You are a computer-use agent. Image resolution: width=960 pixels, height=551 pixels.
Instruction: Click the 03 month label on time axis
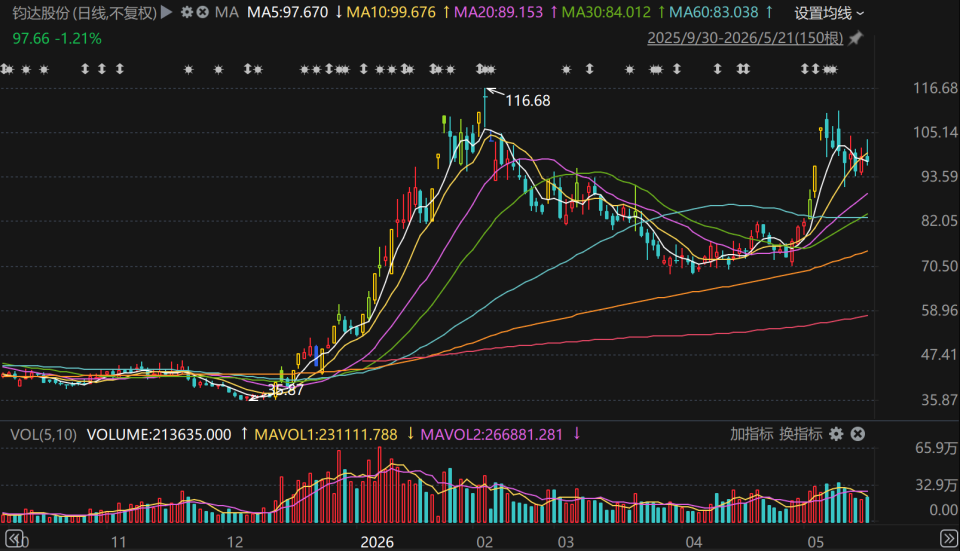coord(566,542)
